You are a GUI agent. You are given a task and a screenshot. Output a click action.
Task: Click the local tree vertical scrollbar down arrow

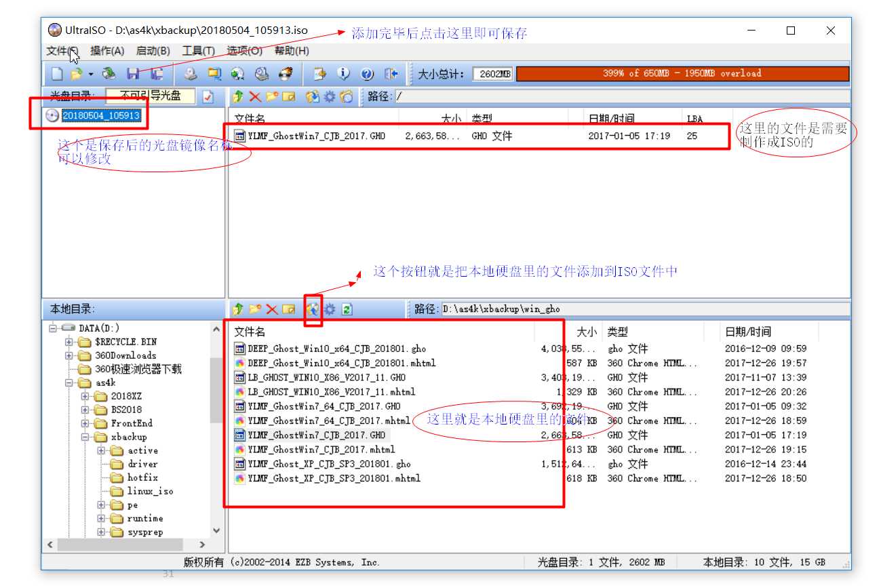(x=217, y=530)
